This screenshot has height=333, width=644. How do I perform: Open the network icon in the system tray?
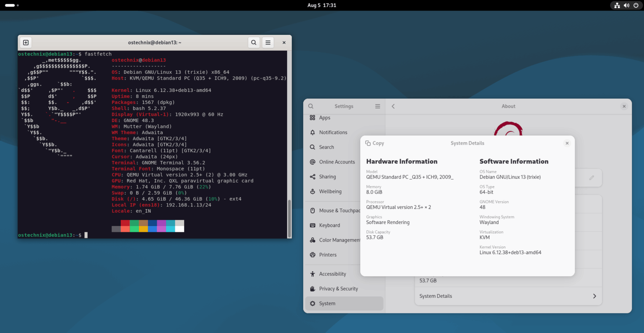point(617,5)
